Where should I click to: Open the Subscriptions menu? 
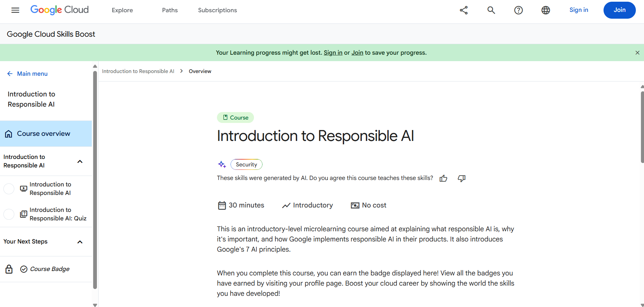pos(218,10)
